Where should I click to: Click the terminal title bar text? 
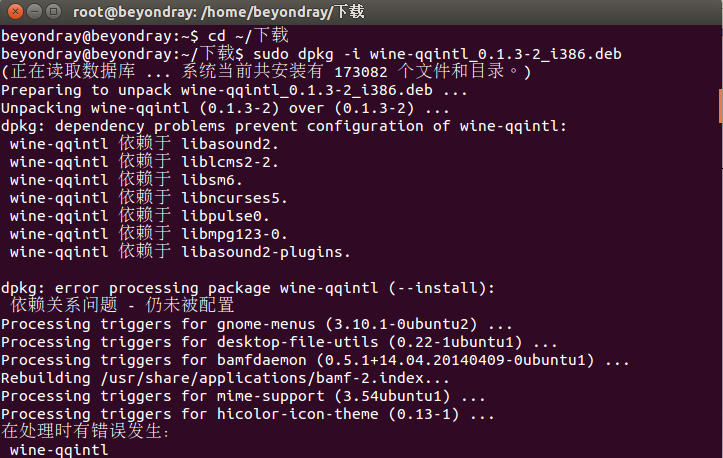[219, 12]
